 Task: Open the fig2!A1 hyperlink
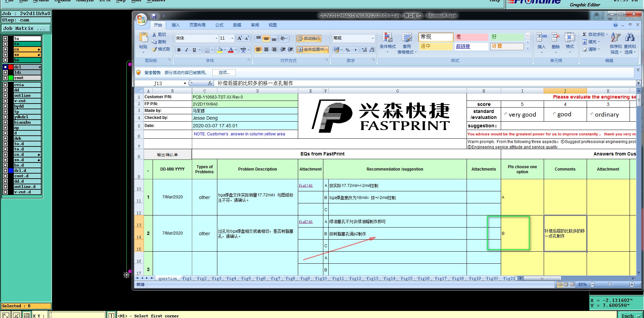pyautogui.click(x=306, y=222)
